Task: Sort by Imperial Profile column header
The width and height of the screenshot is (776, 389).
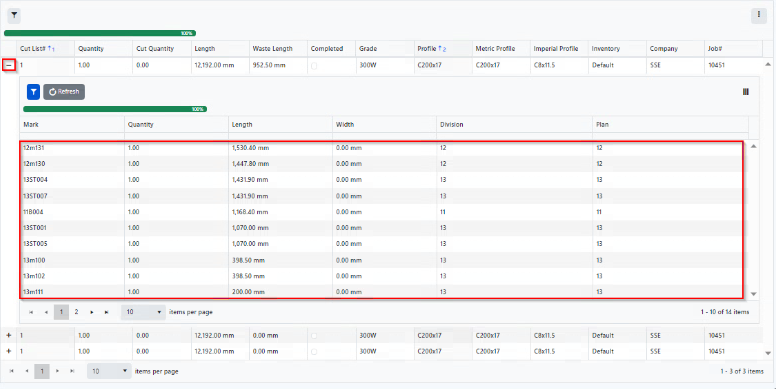Action: pos(559,49)
